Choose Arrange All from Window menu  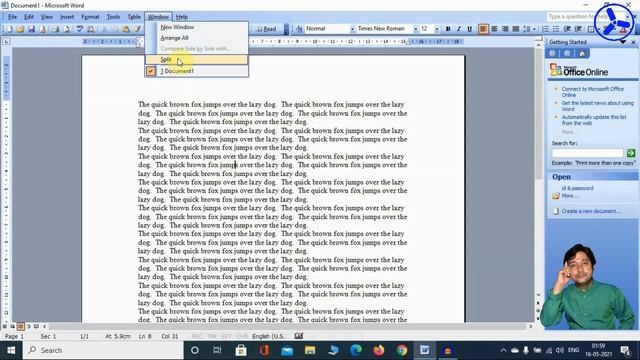pos(196,38)
